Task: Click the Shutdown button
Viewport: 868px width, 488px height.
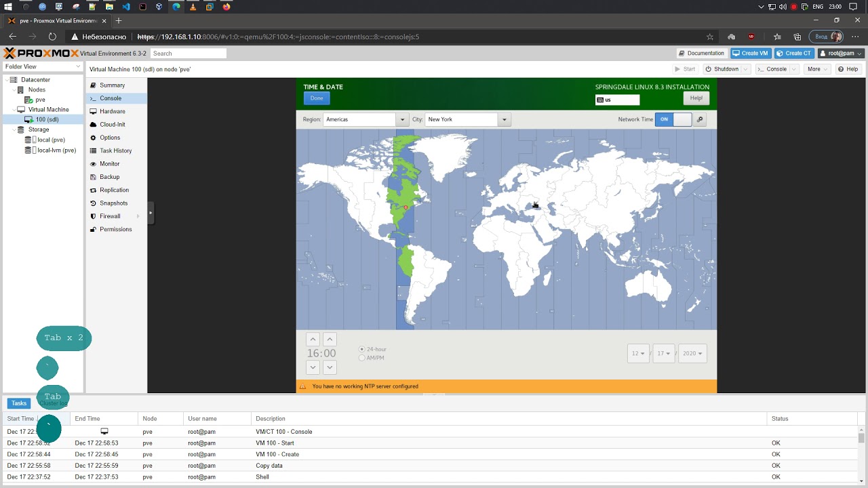Action: [x=722, y=69]
